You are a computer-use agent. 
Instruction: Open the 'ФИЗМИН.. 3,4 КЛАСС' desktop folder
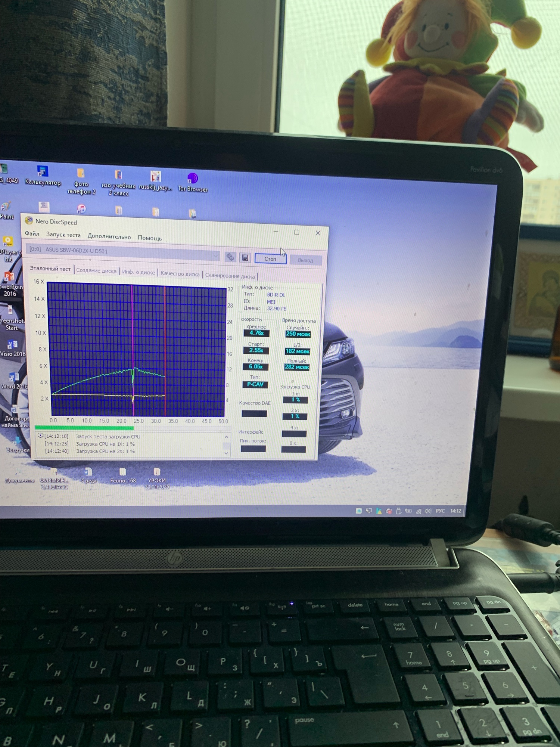click(x=54, y=479)
